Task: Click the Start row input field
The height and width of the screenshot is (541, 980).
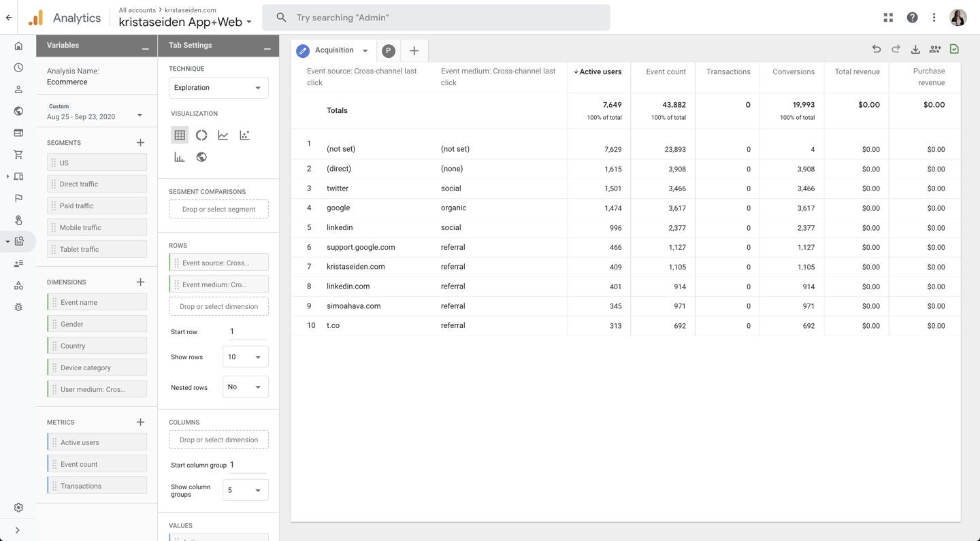Action: tap(248, 332)
